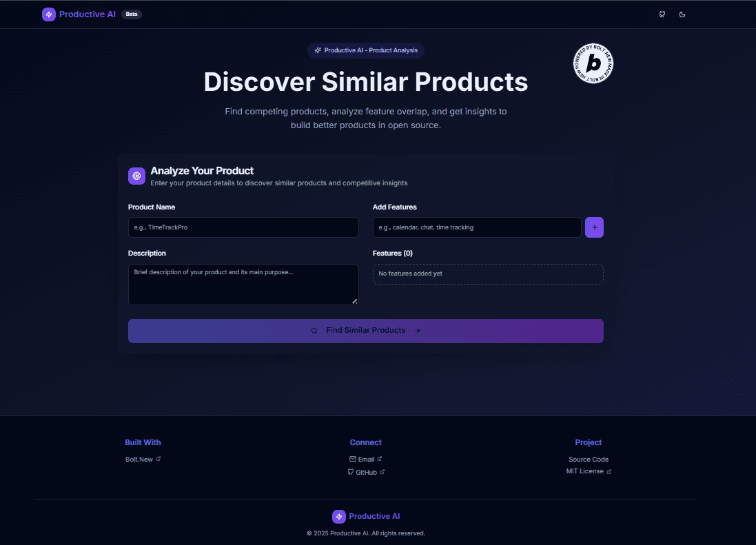
Task: Focus the Product Name input field
Action: point(243,227)
